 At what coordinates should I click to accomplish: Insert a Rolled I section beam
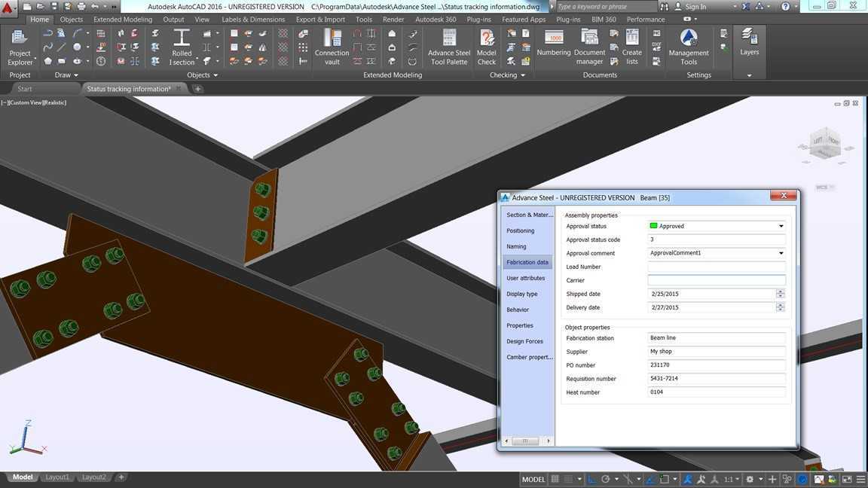(x=182, y=47)
